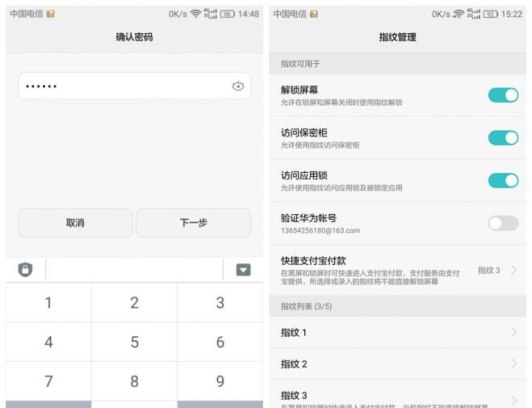Image resolution: width=532 pixels, height=408 pixels.
Task: Tap notification icon beside 中国电信 on left screen
Action: point(51,14)
